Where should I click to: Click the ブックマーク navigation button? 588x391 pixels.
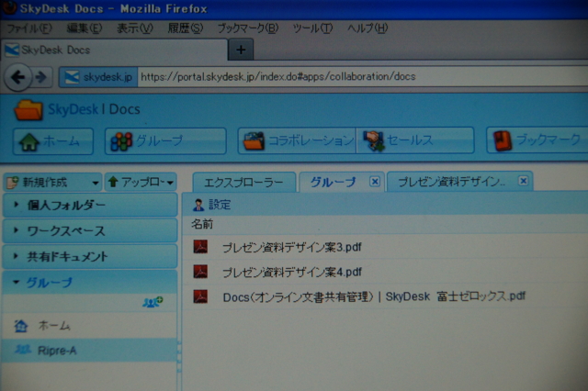(x=537, y=140)
